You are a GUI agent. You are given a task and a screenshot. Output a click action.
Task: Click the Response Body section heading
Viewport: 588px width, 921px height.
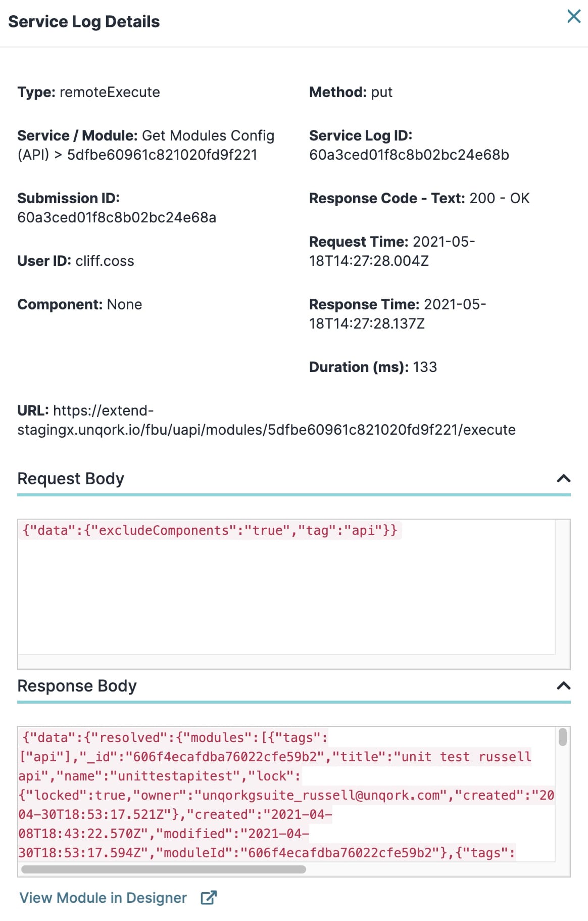click(x=77, y=685)
